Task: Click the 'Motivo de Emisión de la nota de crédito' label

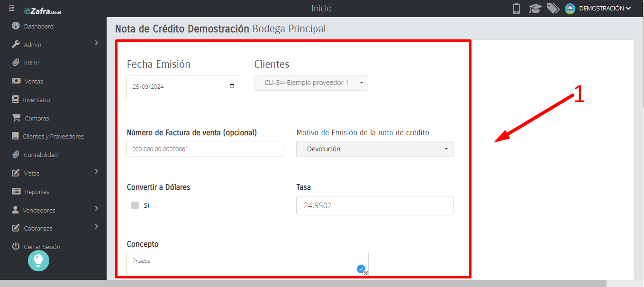Action: coord(363,132)
